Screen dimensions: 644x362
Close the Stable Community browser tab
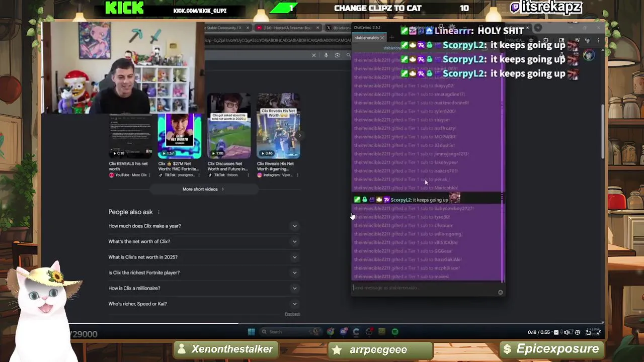247,28
